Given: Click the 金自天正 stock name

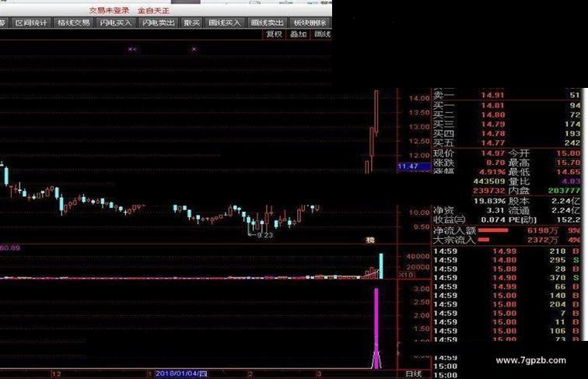Looking at the screenshot, I should point(153,10).
